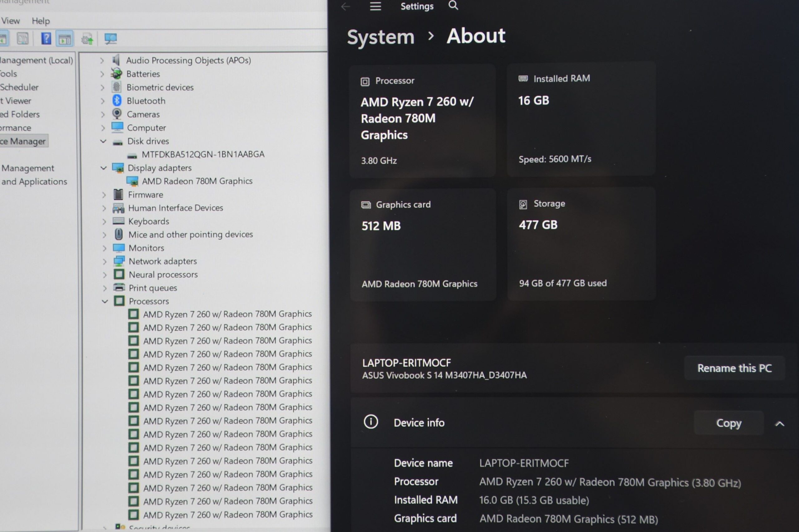Select the Neural processors tree label

click(x=163, y=274)
